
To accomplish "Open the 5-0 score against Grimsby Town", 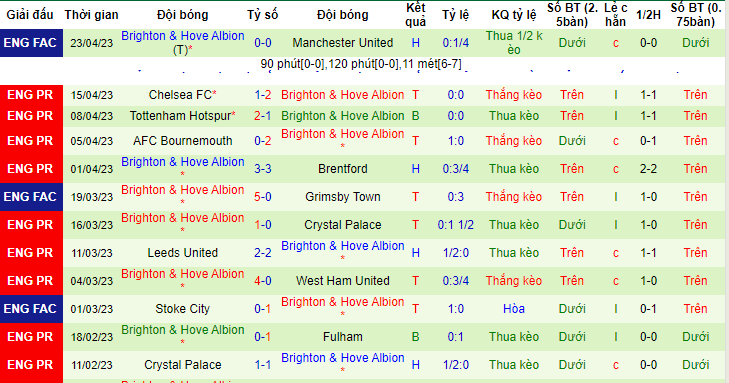I will [263, 197].
